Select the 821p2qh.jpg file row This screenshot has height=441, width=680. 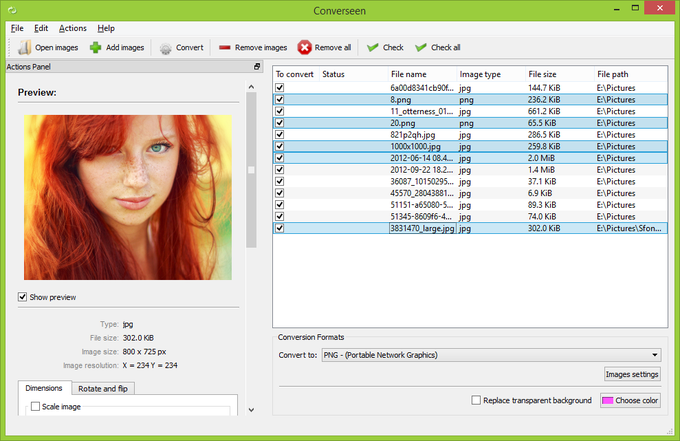coord(470,134)
